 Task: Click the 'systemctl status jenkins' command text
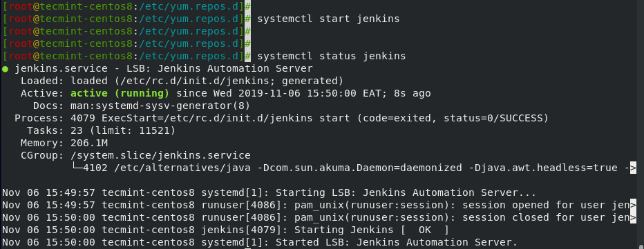[x=332, y=56]
